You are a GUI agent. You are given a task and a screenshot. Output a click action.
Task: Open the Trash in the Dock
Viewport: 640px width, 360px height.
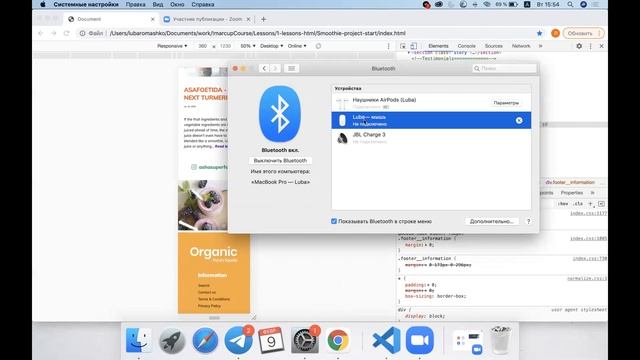coord(501,340)
